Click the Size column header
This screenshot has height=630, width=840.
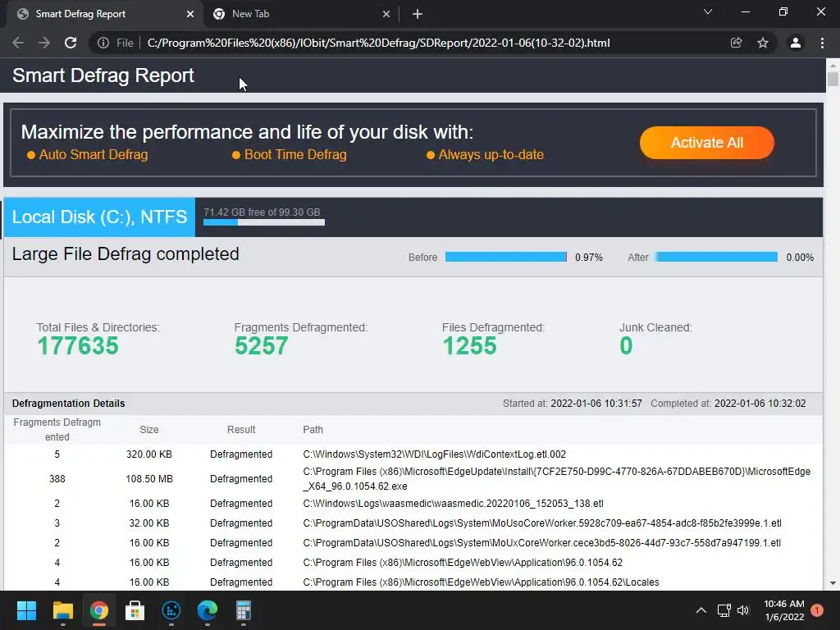click(149, 430)
